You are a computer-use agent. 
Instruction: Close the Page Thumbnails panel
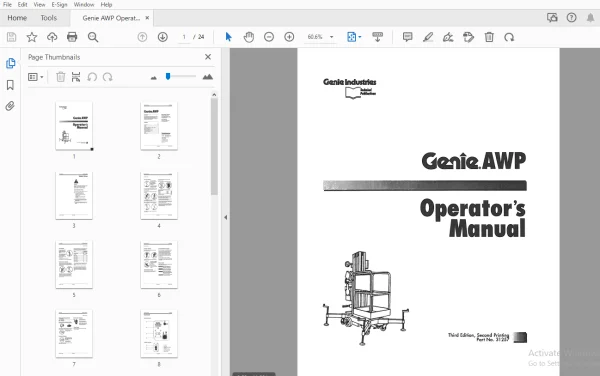tap(208, 57)
